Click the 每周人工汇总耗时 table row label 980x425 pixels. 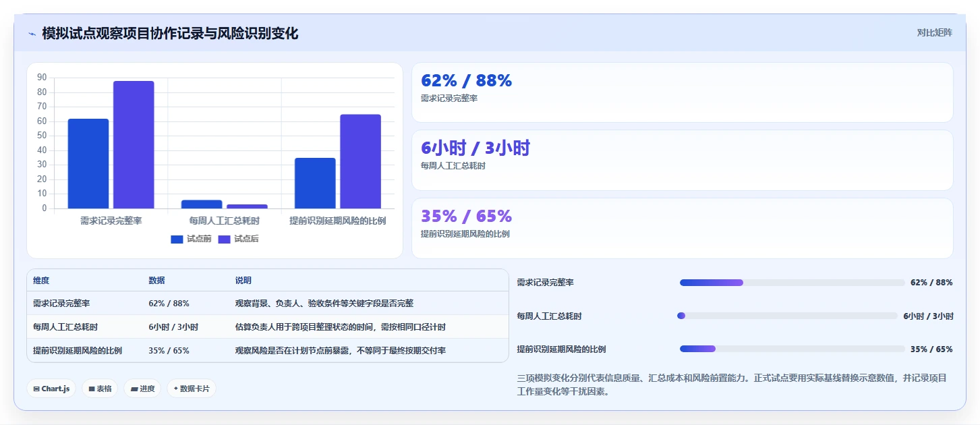click(65, 327)
